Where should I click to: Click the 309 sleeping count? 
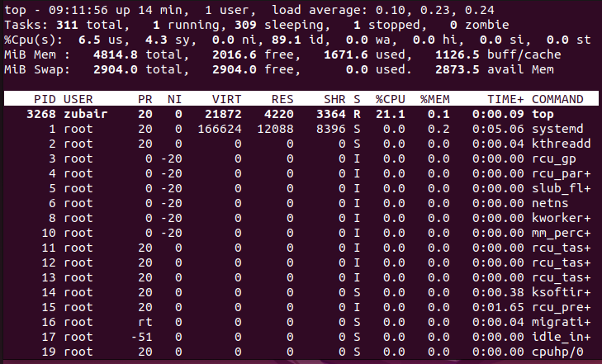pyautogui.click(x=245, y=25)
